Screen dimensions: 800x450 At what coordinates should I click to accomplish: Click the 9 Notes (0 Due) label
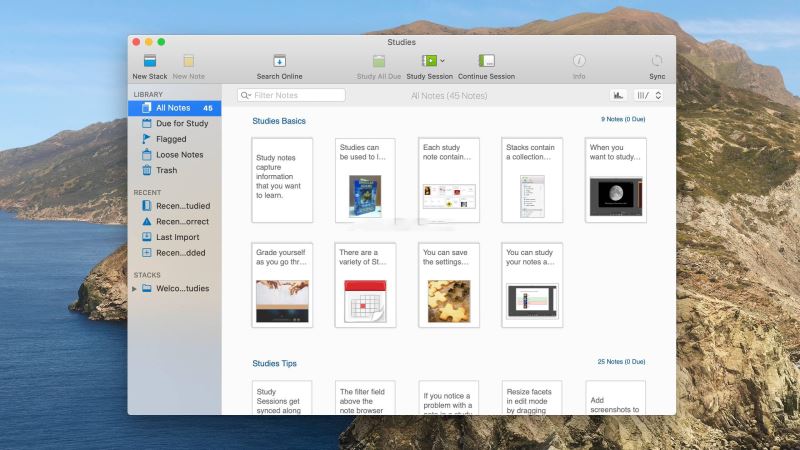click(x=622, y=119)
